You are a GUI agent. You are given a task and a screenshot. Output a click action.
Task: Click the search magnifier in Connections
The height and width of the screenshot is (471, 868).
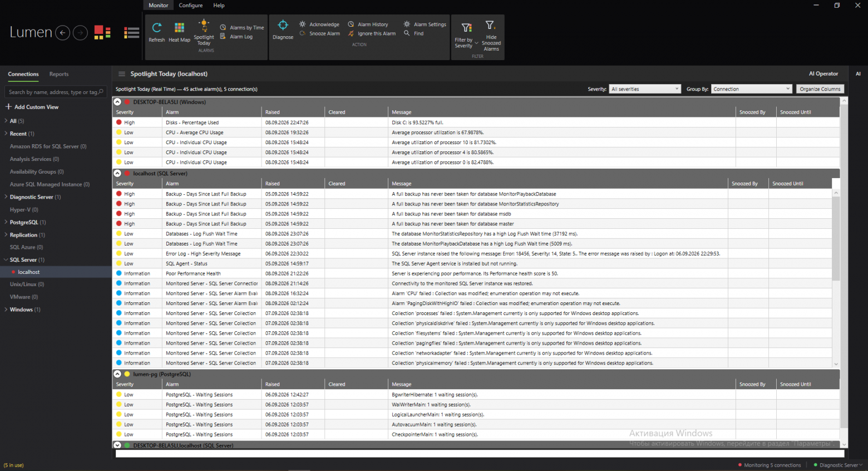101,92
